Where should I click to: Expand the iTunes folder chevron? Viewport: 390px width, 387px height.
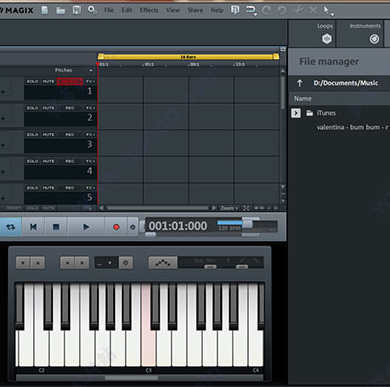click(296, 113)
